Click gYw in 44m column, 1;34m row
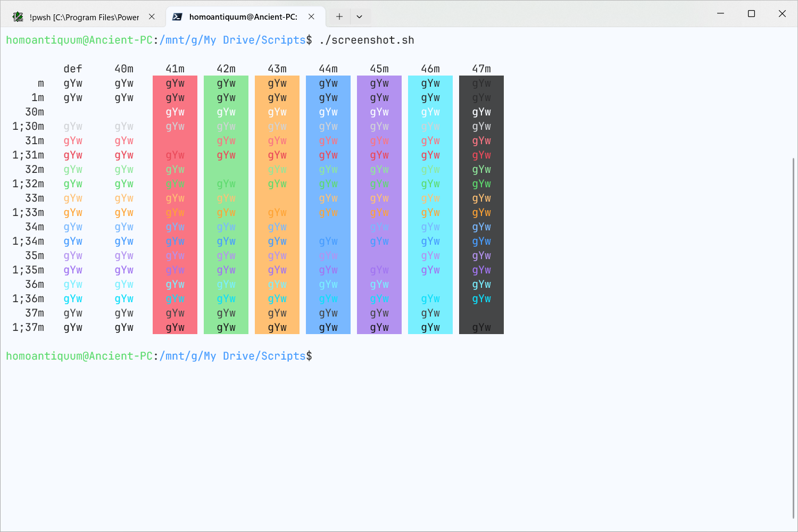Screen dimensions: 798x532 pyautogui.click(x=328, y=242)
